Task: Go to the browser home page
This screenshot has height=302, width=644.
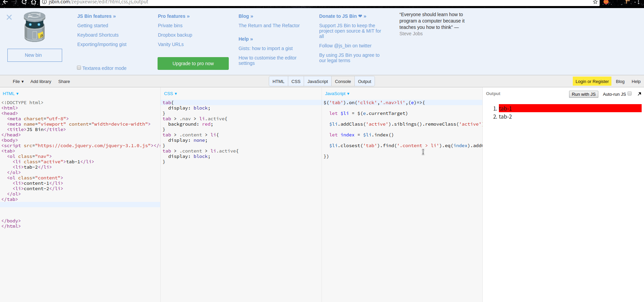Action: coord(34,2)
